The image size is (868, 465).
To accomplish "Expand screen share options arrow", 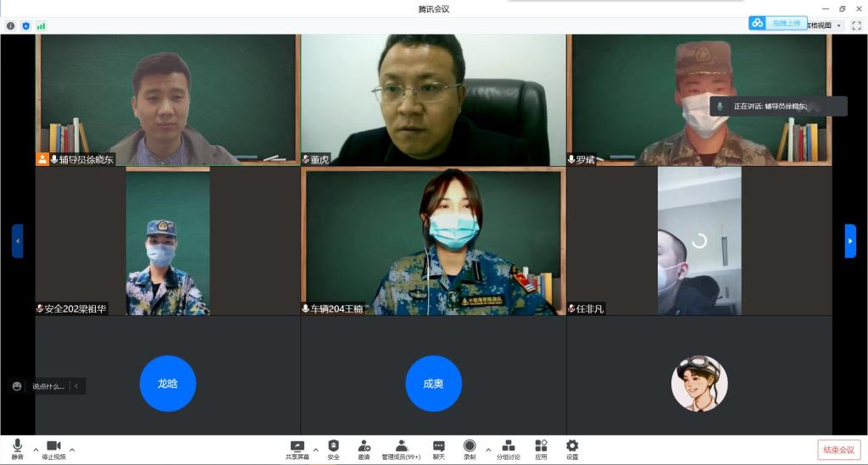I will 315,449.
